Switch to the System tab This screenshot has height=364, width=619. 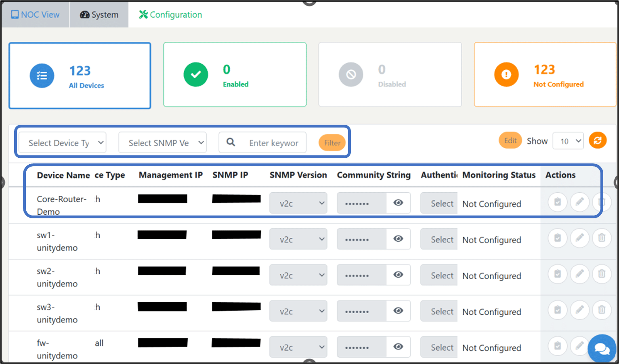pyautogui.click(x=99, y=15)
